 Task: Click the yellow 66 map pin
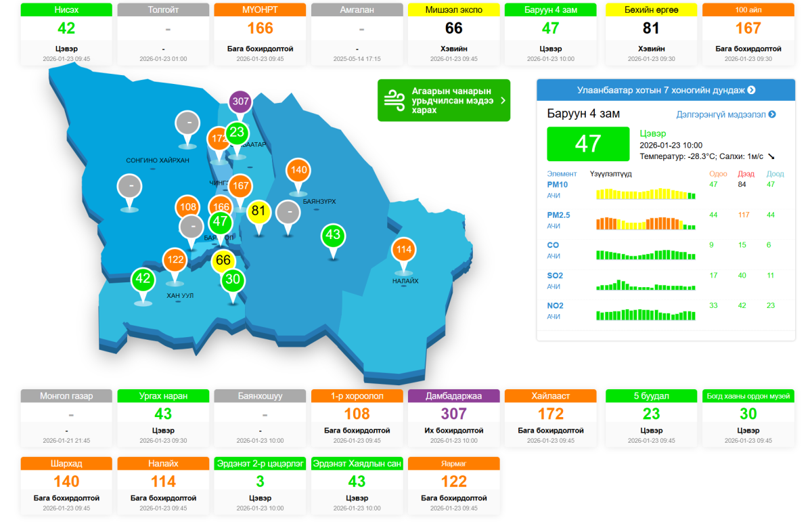223,261
